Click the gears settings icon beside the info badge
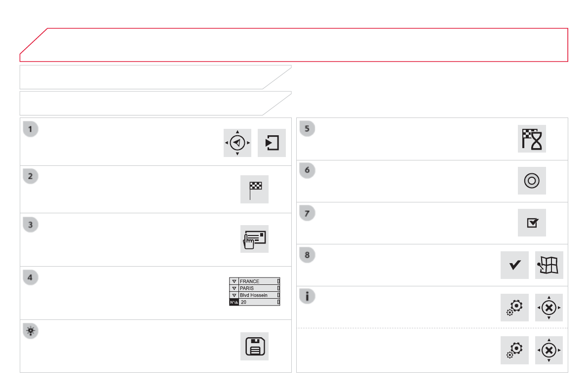Image resolution: width=588 pixels, height=392 pixels. click(x=514, y=308)
